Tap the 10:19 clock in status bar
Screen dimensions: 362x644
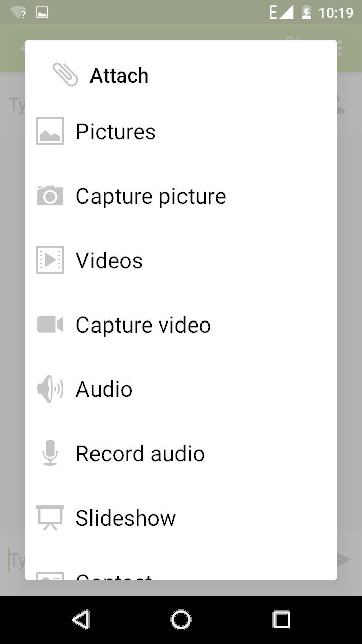point(336,12)
